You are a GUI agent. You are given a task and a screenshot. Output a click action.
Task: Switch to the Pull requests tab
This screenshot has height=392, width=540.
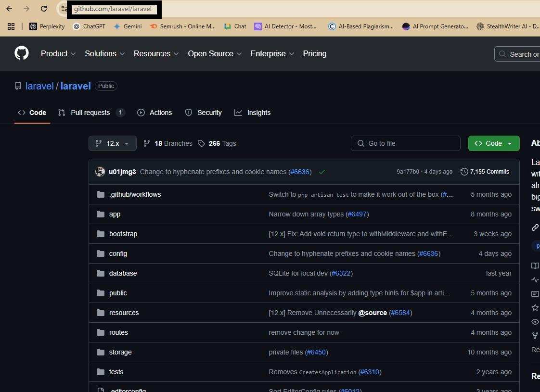[90, 113]
